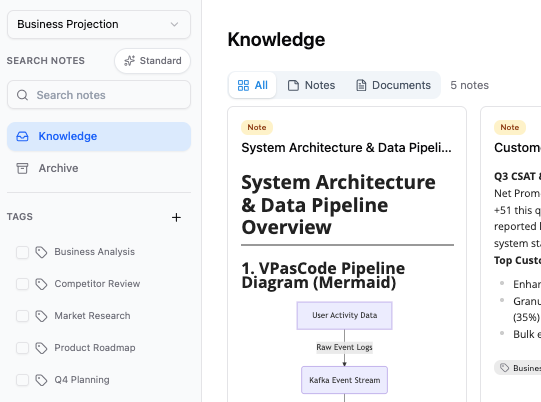Focus the Search notes input field
541x402 pixels.
pyautogui.click(x=99, y=95)
